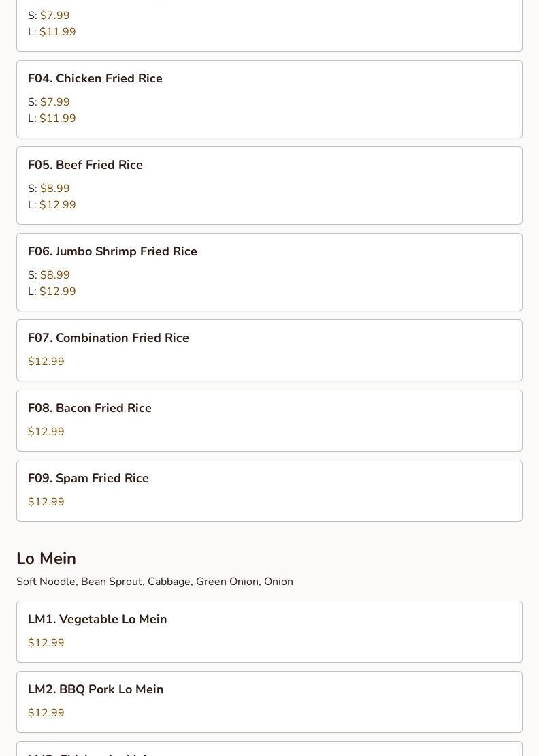Open the LM2 BBQ Pork Lo Mein item
539x756 pixels.
(96, 690)
